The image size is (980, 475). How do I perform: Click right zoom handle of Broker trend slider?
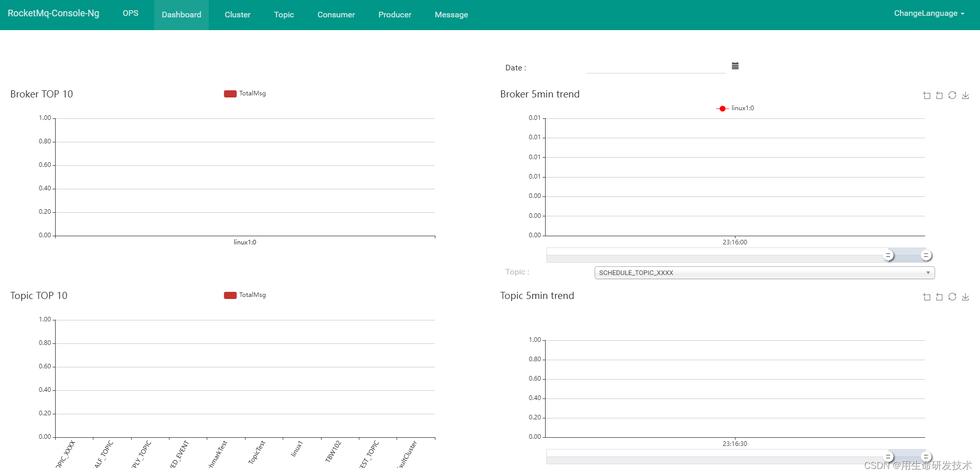pos(926,255)
